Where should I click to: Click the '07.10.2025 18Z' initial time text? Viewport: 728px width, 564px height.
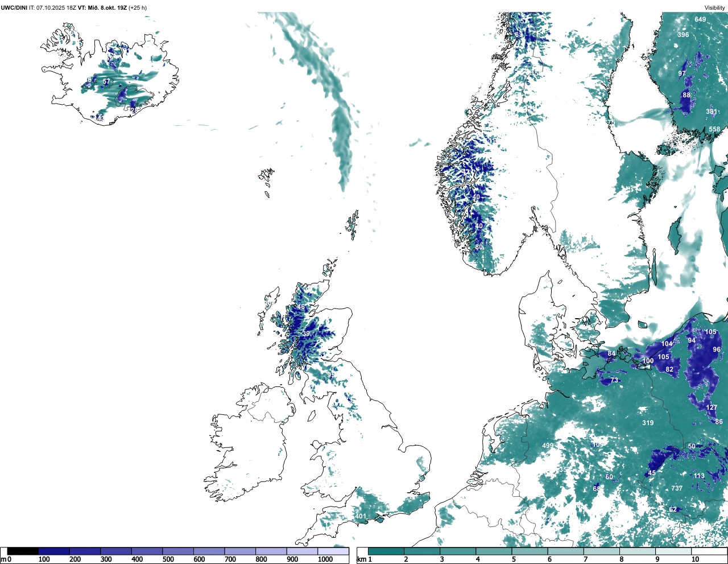(56, 7)
